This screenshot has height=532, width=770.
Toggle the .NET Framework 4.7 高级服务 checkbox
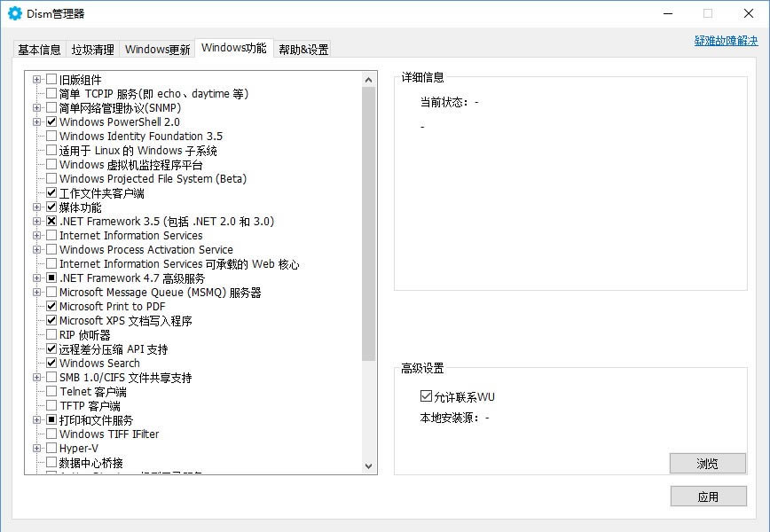click(x=51, y=278)
